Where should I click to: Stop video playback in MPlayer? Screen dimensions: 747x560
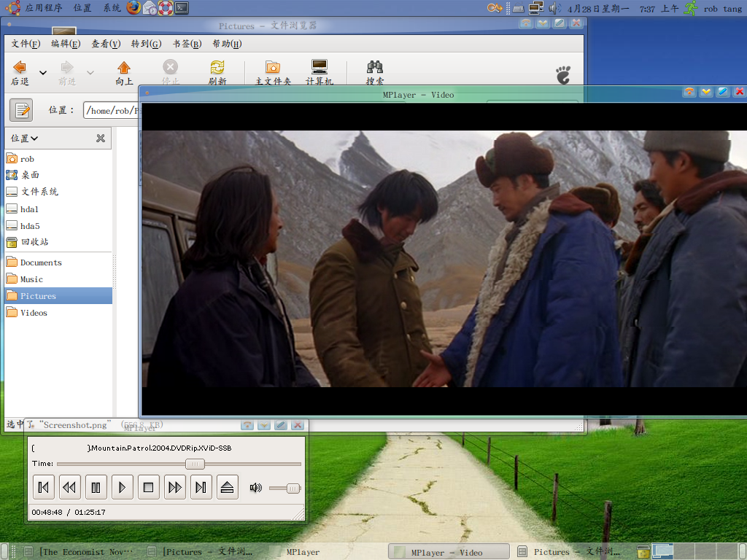point(148,487)
